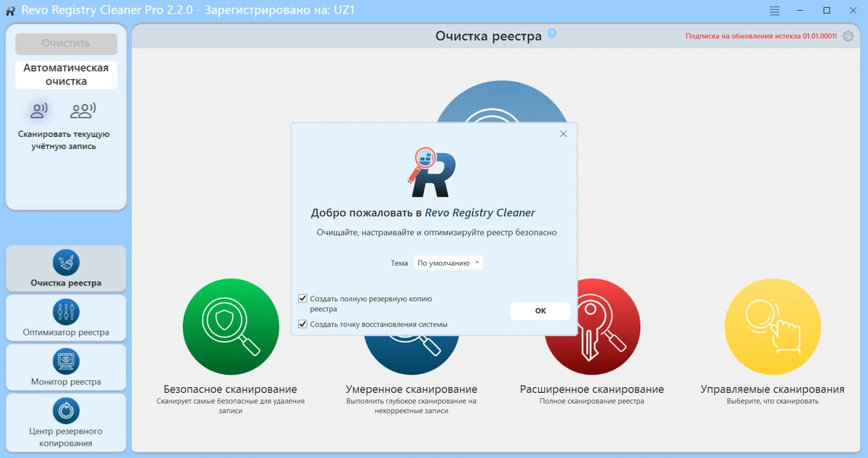
Task: Open settings gear icon next to subscription notice
Action: coord(848,36)
